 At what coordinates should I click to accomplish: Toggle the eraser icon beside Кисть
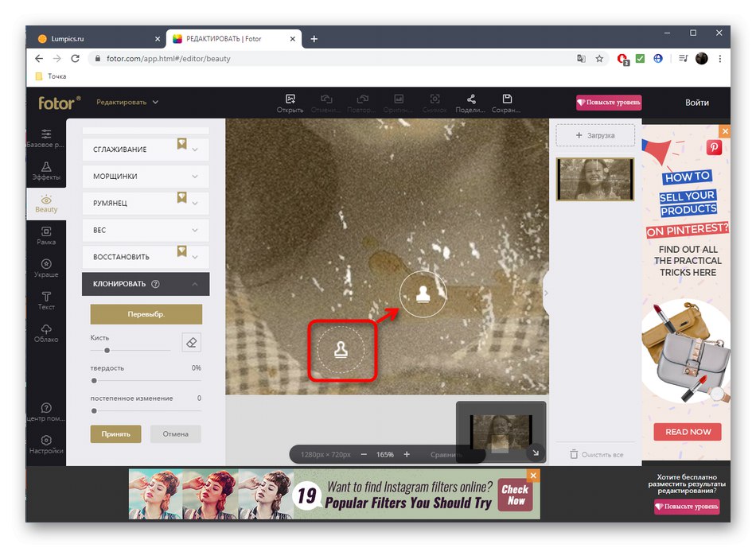pos(192,342)
